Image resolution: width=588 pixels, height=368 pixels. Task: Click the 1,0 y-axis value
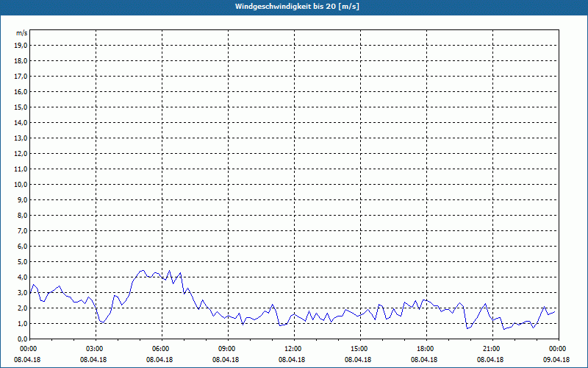[x=23, y=323]
